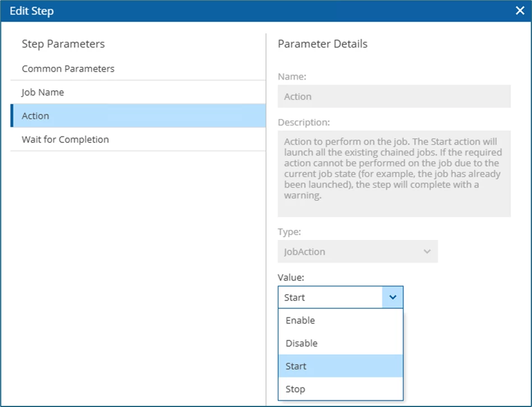532x407 pixels.
Task: Choose Enable from the Value list
Action: point(300,321)
